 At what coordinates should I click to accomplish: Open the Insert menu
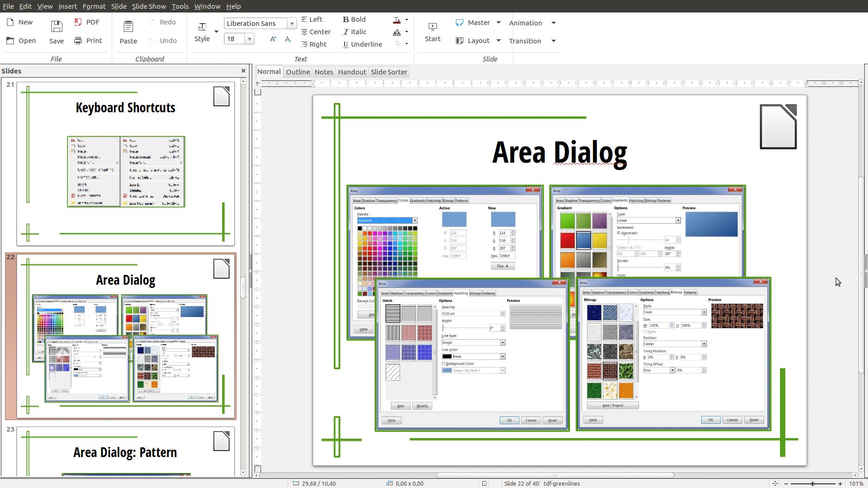(67, 6)
